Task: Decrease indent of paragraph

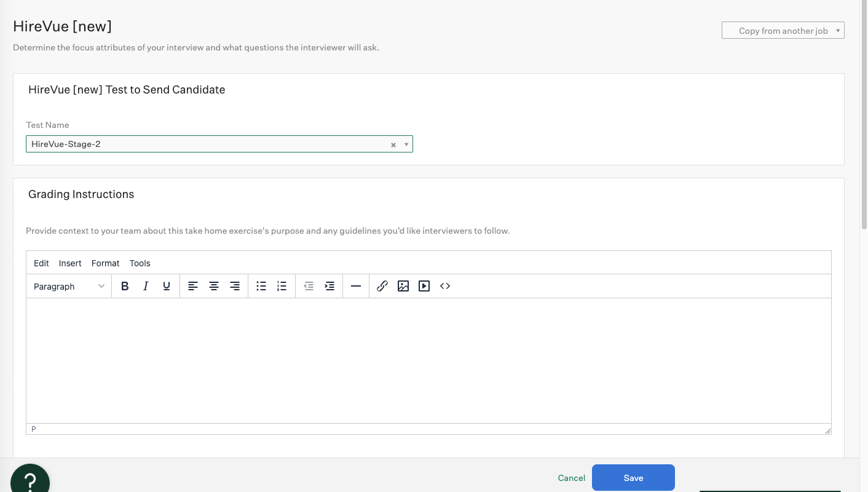Action: click(309, 286)
